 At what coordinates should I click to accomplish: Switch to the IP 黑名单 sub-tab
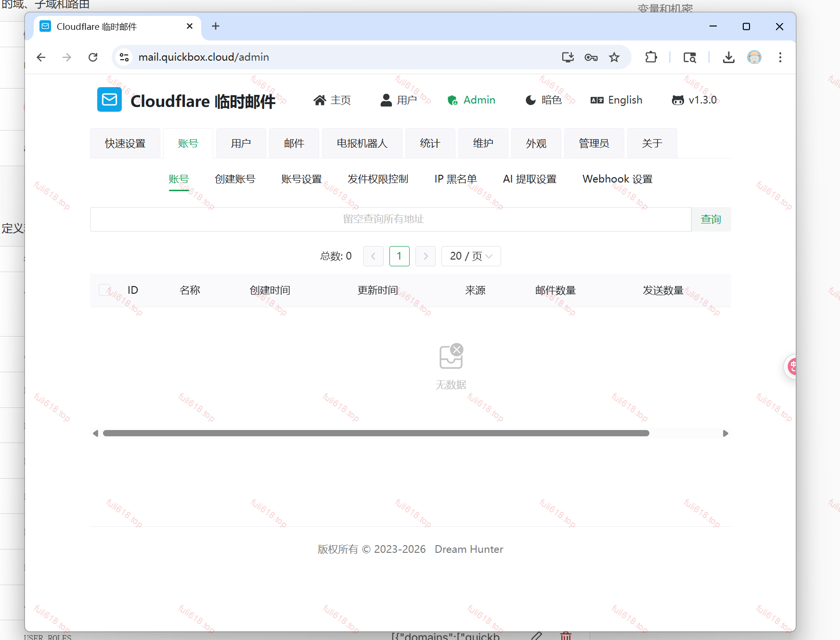(455, 179)
